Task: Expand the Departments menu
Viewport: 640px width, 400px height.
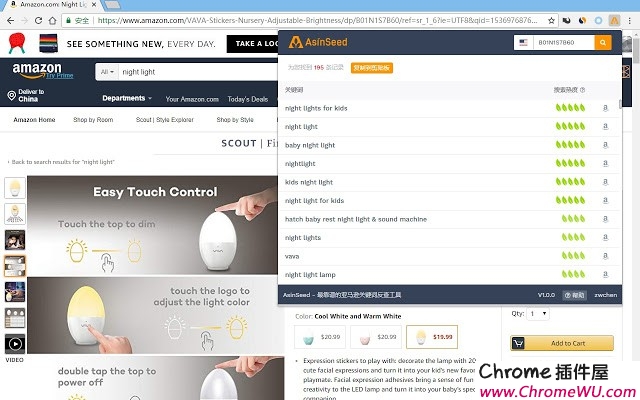Action: click(127, 98)
